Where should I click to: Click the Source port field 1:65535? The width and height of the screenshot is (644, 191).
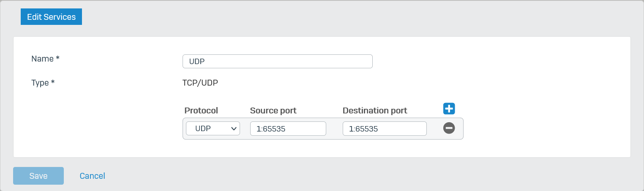[x=288, y=129]
